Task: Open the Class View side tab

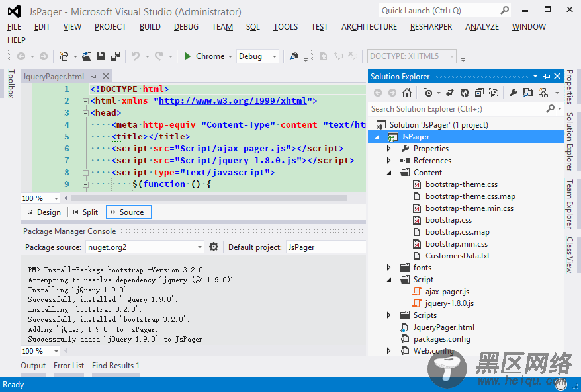Action: [x=570, y=255]
